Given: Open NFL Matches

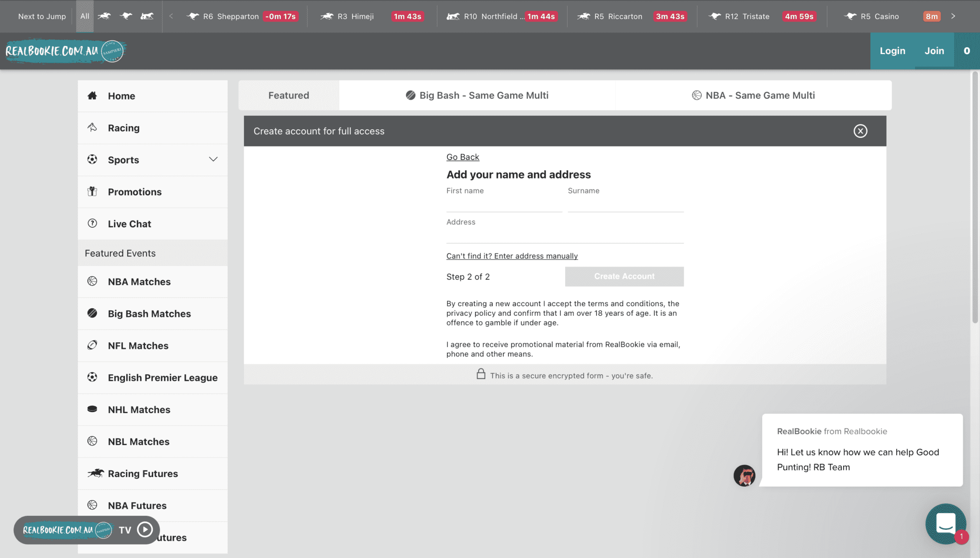Looking at the screenshot, I should [x=153, y=346].
